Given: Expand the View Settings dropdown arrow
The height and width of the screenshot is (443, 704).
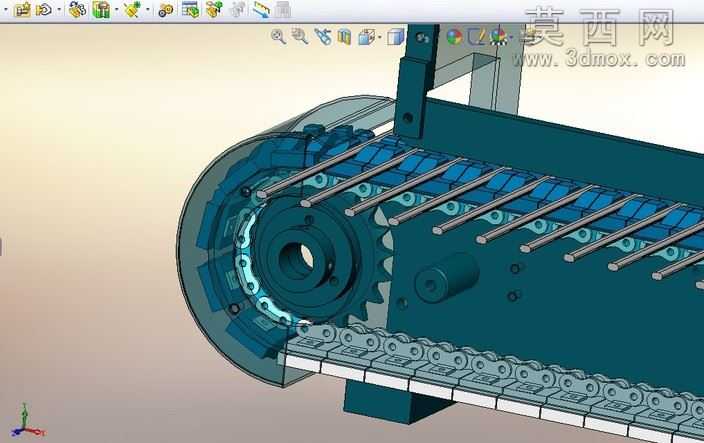Looking at the screenshot, I should tap(512, 37).
